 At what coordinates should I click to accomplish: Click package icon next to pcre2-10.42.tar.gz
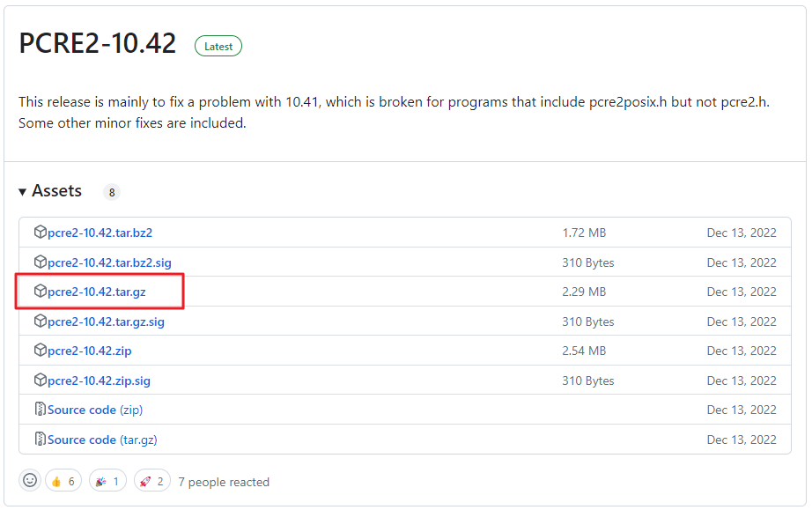click(x=40, y=291)
